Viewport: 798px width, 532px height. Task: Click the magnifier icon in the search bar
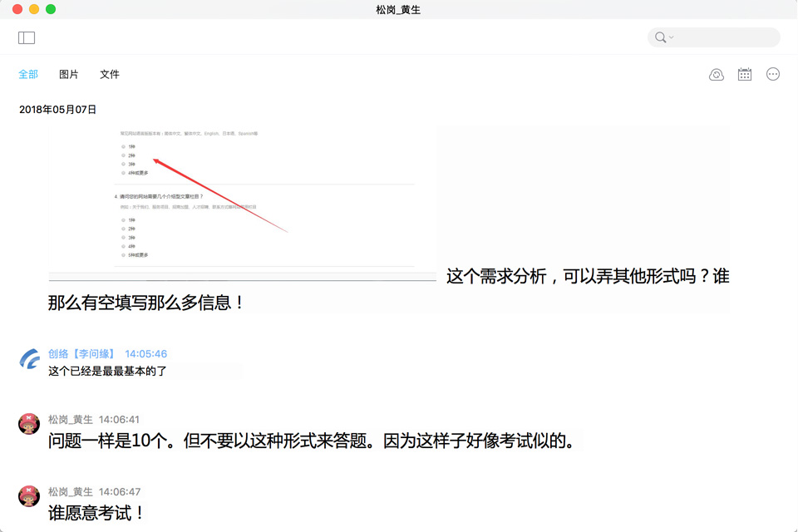coord(659,37)
